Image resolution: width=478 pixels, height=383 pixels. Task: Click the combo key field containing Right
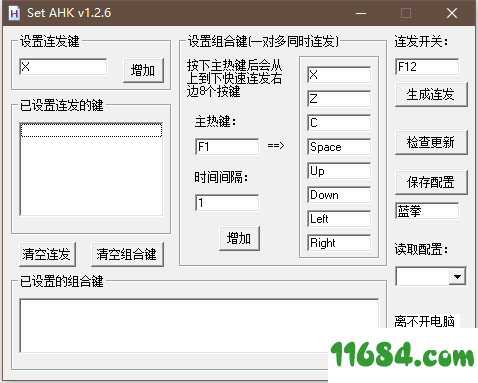pos(339,243)
